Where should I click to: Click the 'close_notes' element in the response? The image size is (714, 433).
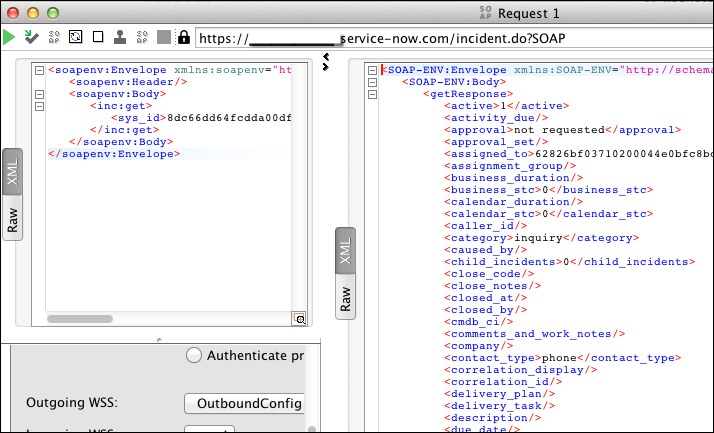tap(493, 286)
